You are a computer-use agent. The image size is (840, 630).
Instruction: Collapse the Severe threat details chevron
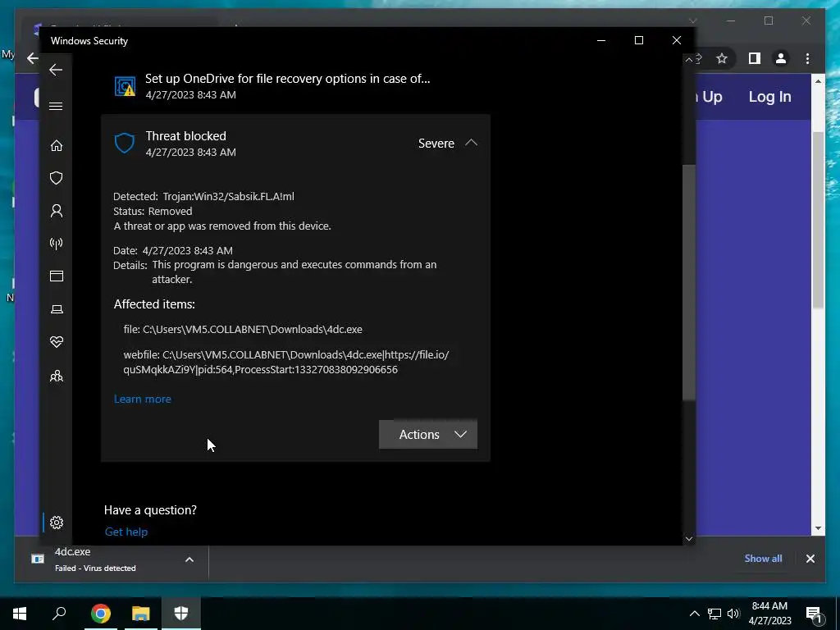[x=471, y=143]
